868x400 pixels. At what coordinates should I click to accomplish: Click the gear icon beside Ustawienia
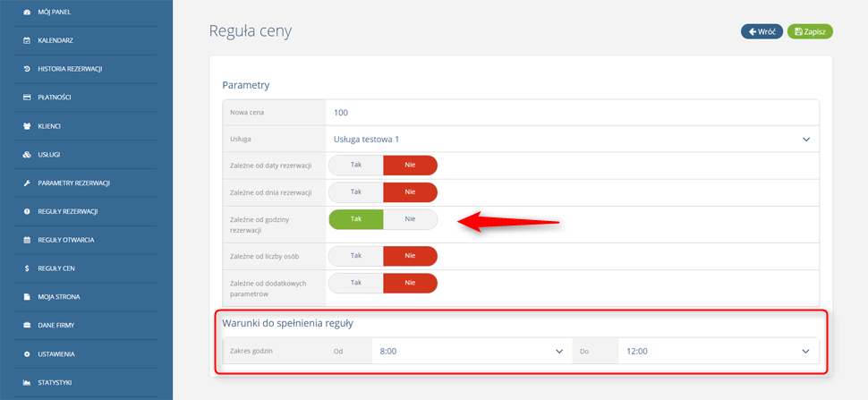click(27, 353)
